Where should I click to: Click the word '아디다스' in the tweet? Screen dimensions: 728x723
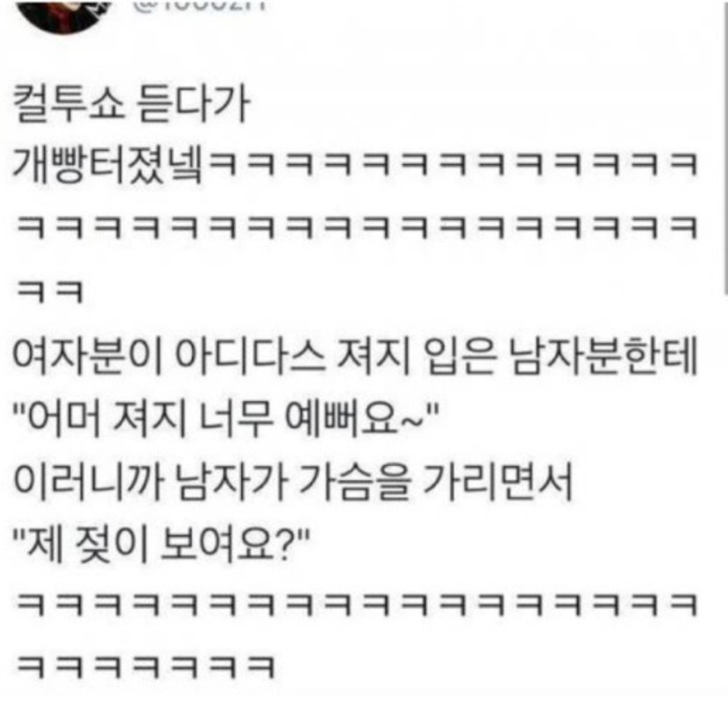click(x=251, y=359)
